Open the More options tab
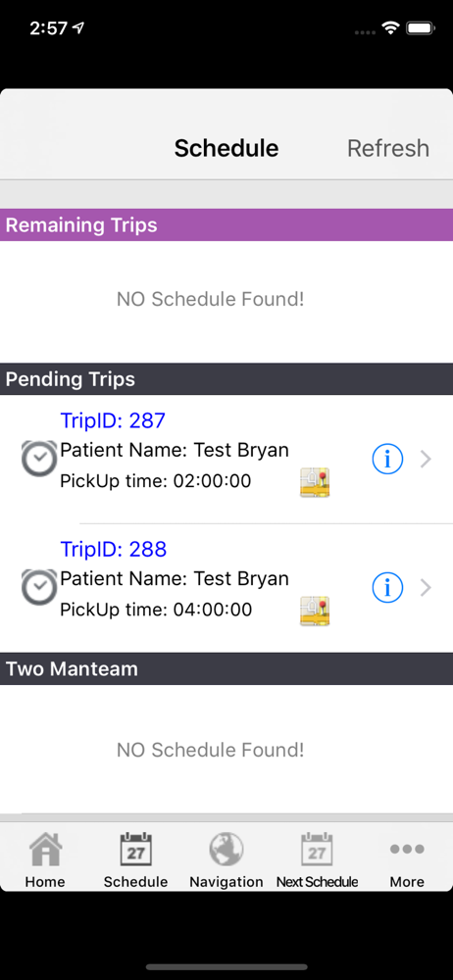 pos(407,860)
